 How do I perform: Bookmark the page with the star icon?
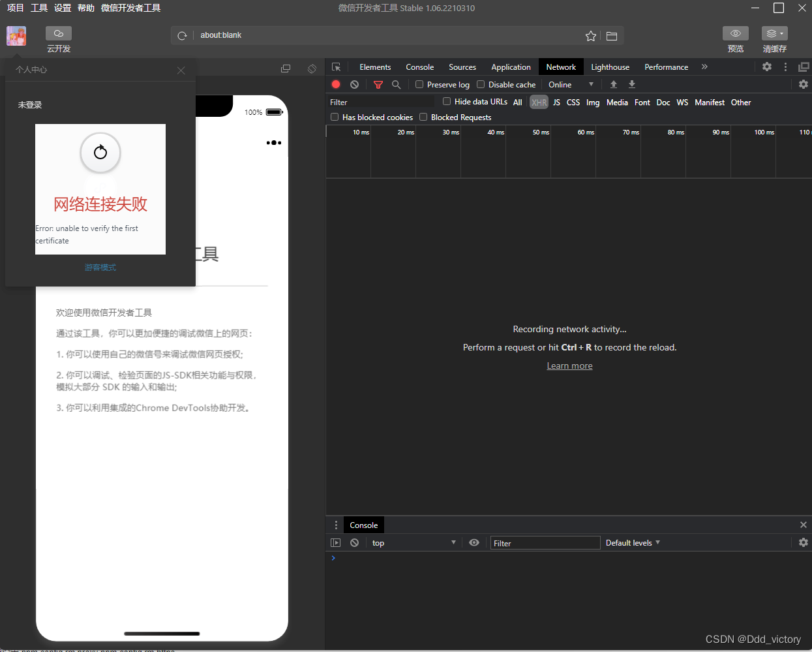coord(591,36)
